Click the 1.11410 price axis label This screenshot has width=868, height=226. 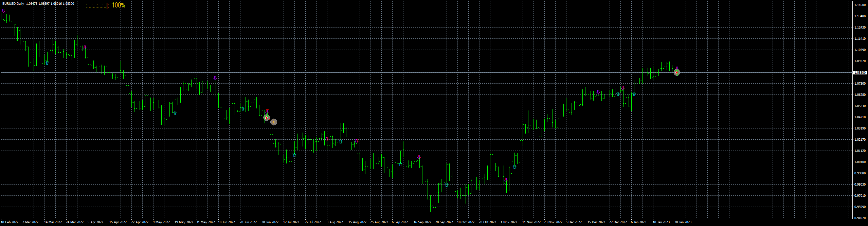(x=860, y=39)
